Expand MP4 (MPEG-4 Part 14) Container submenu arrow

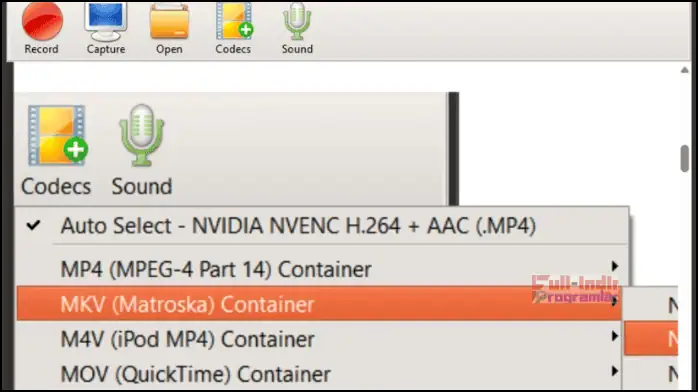click(x=615, y=267)
